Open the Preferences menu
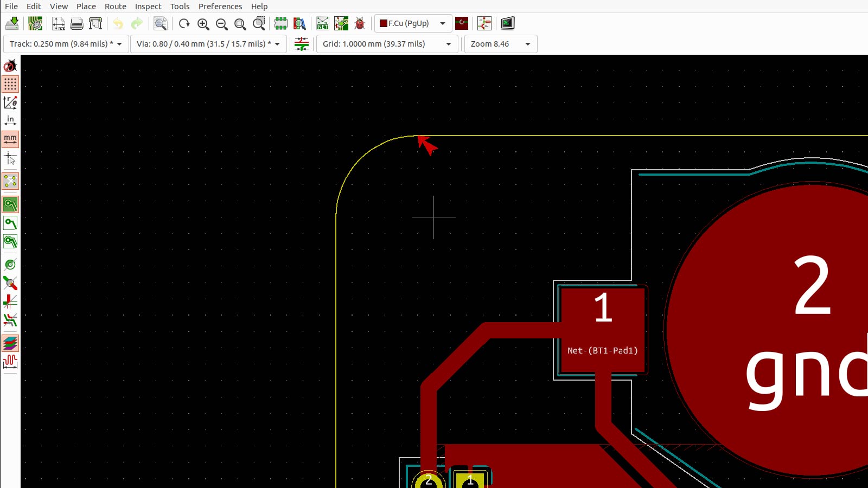 coord(220,7)
